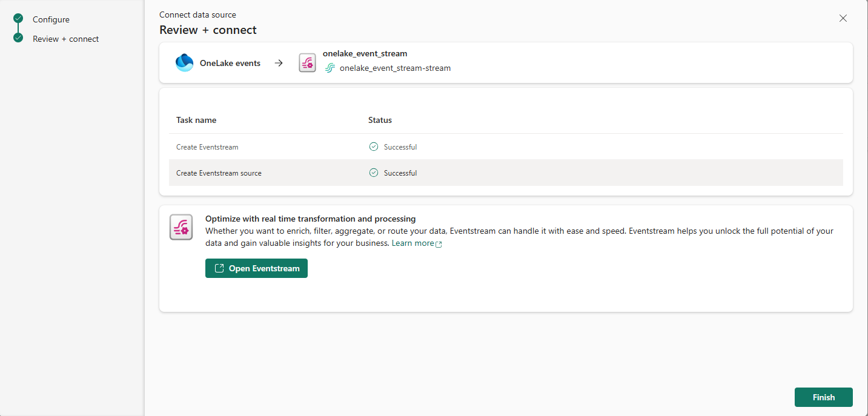Close the Connect data source dialog
Image resolution: width=868 pixels, height=416 pixels.
point(843,18)
